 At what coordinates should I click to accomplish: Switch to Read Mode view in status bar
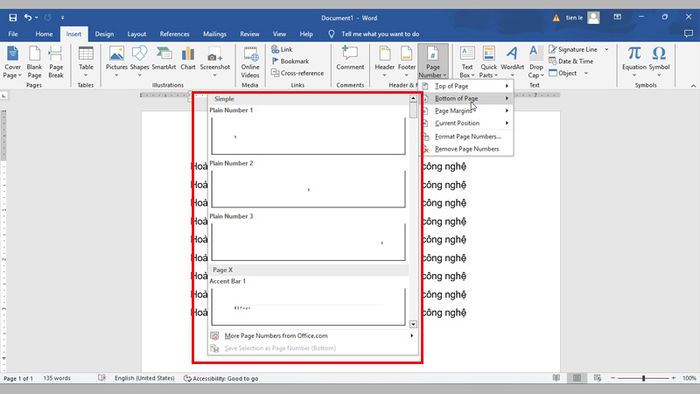[x=556, y=378]
